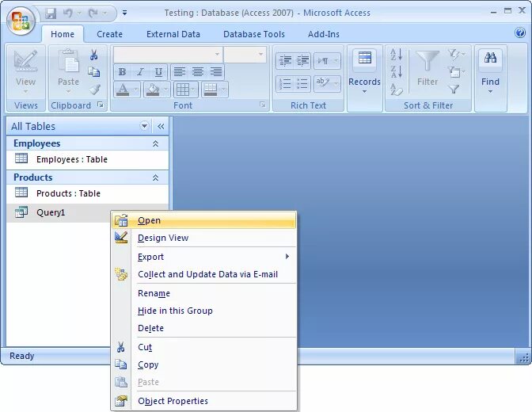This screenshot has width=532, height=412.
Task: Switch to the Create ribbon tab
Action: pyautogui.click(x=109, y=34)
